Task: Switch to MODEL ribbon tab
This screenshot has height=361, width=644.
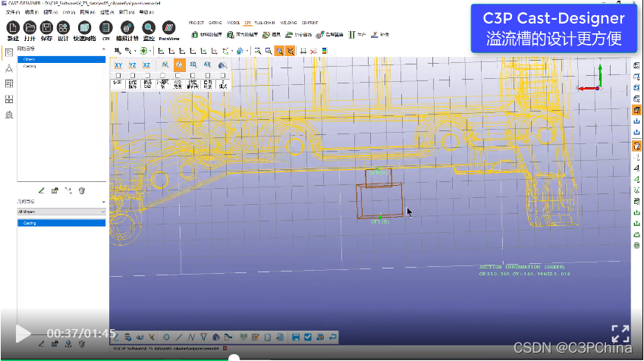Action: pos(234,23)
